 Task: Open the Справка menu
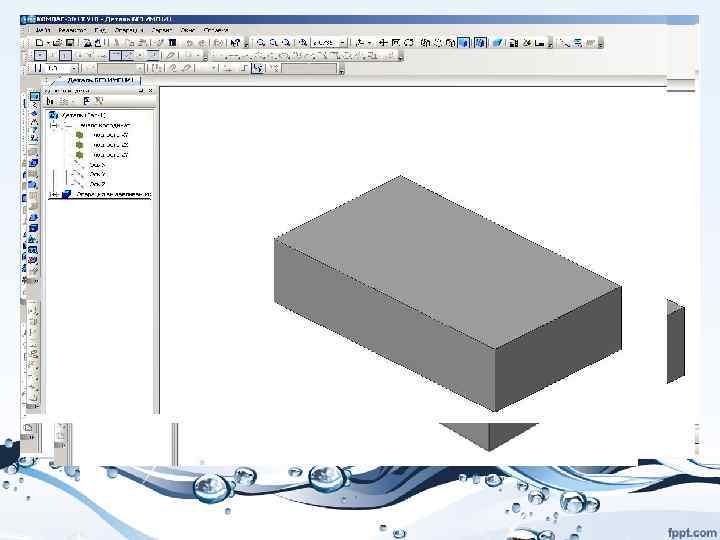tap(216, 30)
